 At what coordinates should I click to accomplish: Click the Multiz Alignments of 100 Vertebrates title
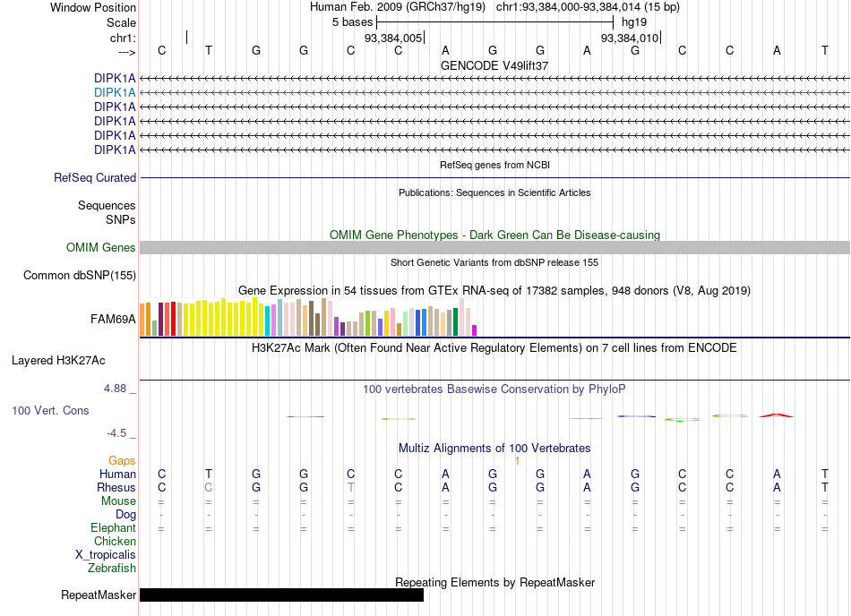(494, 449)
